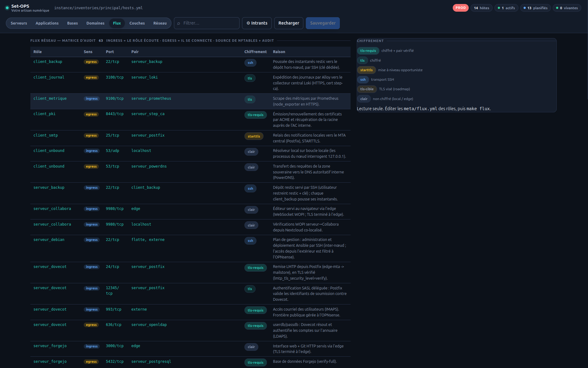This screenshot has height=368, width=588.
Task: Click the starttls badge in client_smtp row
Action: 254,136
